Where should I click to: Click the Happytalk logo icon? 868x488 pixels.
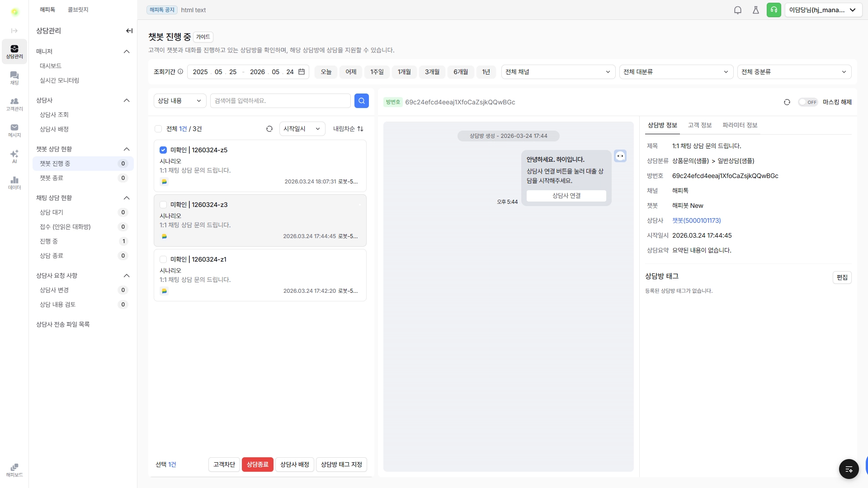click(x=14, y=12)
